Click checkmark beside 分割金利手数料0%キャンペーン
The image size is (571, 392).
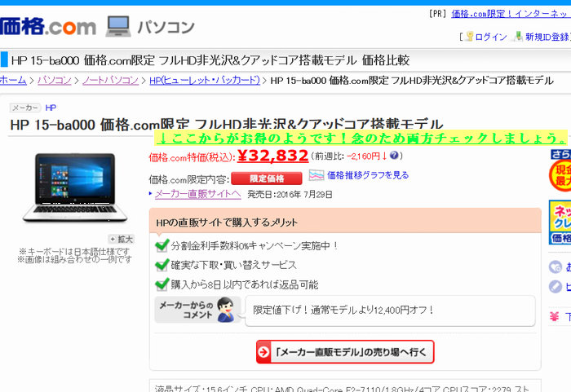[162, 245]
